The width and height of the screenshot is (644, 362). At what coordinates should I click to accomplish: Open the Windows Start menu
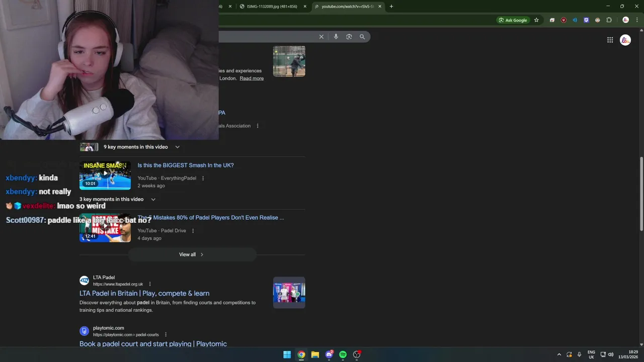(x=287, y=354)
